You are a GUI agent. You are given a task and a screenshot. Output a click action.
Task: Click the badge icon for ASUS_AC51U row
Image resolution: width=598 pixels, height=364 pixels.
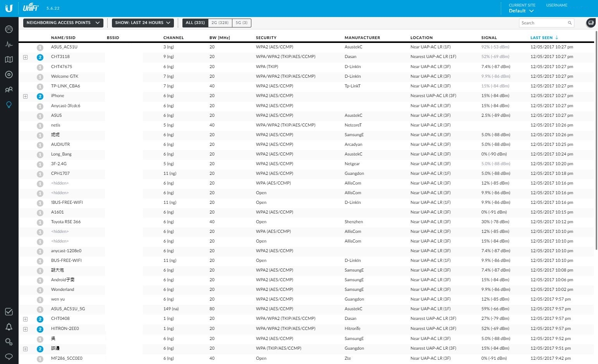[40, 48]
